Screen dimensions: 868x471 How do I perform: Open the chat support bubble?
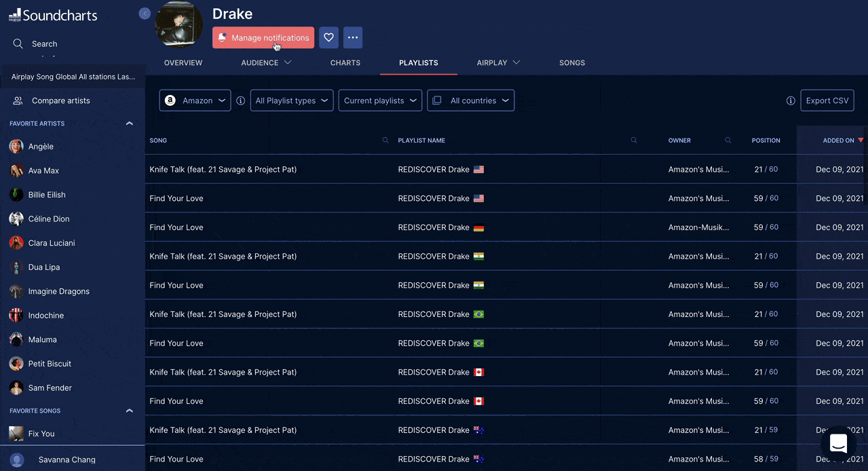click(838, 444)
